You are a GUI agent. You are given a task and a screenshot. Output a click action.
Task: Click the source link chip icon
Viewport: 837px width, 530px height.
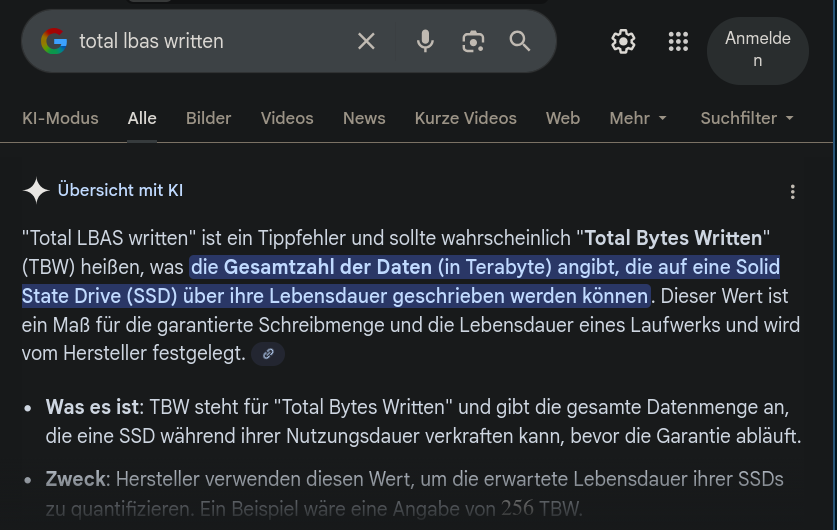pyautogui.click(x=268, y=353)
